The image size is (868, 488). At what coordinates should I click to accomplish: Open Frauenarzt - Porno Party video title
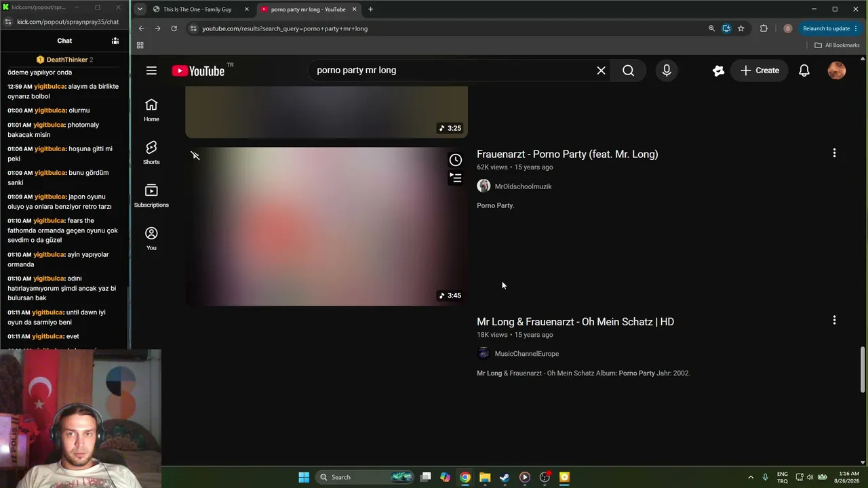568,154
